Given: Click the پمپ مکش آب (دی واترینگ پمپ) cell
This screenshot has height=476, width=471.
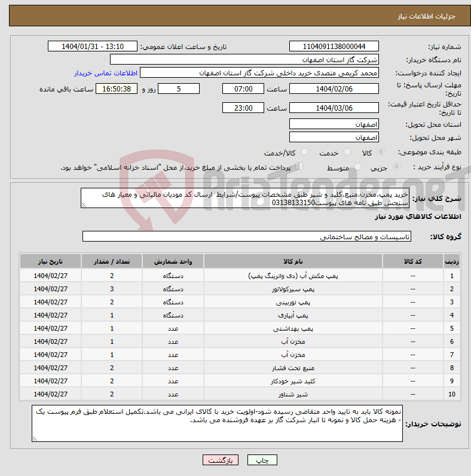Looking at the screenshot, I should 293,276.
